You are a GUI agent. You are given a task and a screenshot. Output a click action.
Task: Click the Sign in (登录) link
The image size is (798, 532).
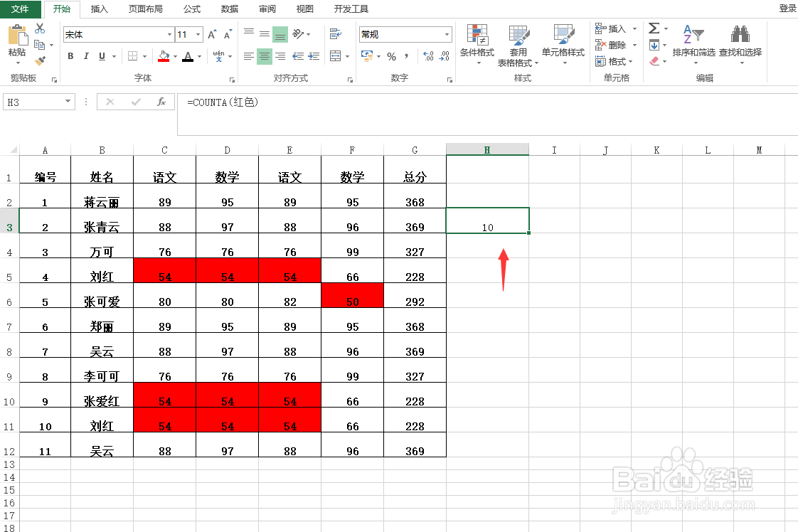click(x=788, y=8)
